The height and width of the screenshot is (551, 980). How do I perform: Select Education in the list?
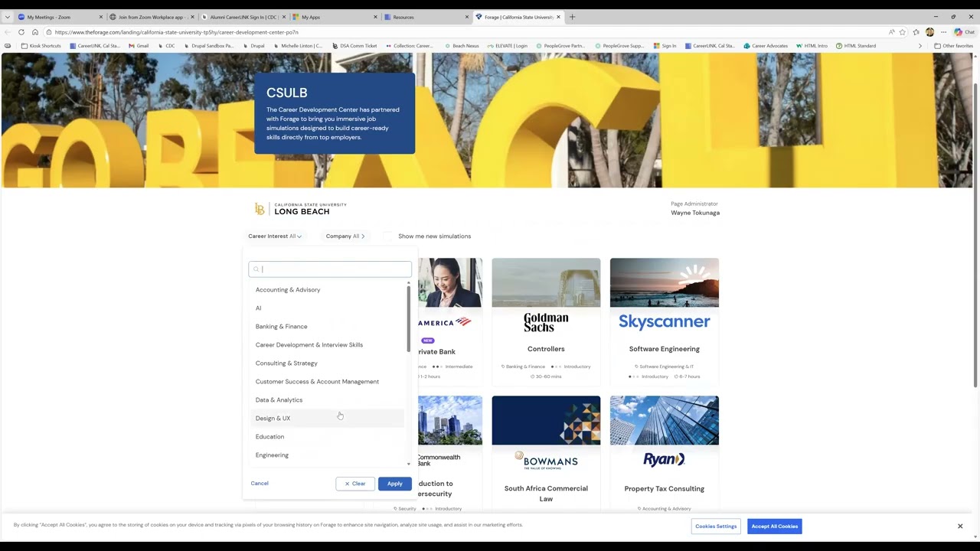[x=327, y=437]
